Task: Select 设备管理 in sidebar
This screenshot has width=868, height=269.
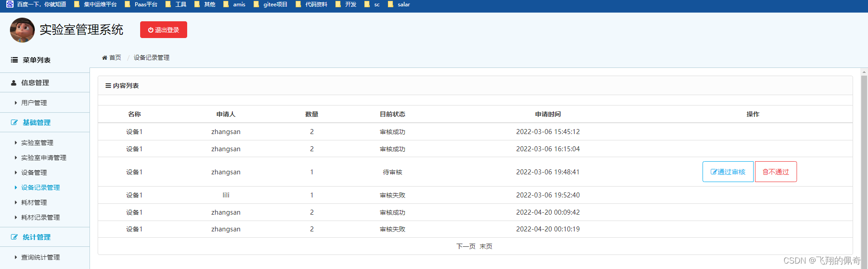Action: 34,173
